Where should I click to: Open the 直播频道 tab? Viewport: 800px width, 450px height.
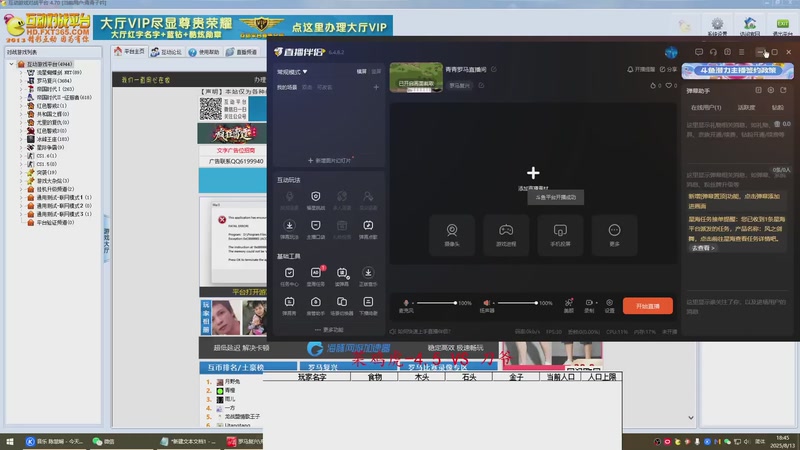point(242,52)
